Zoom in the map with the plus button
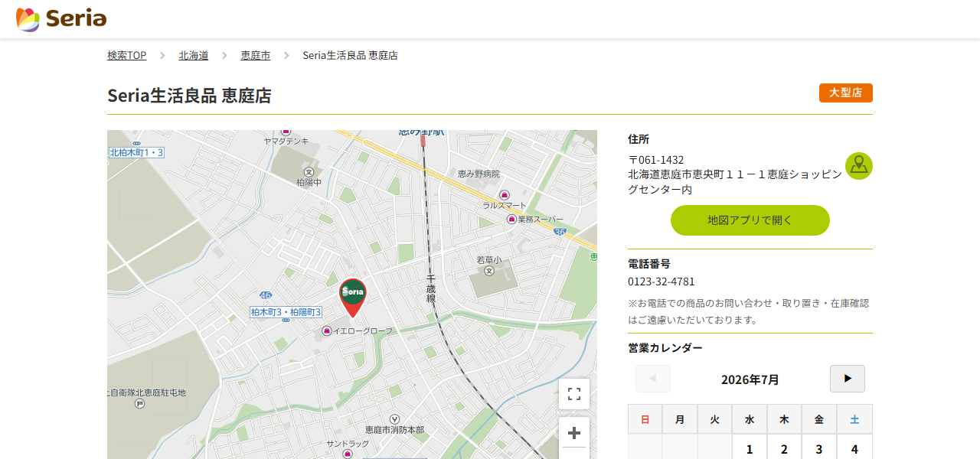Image resolution: width=980 pixels, height=459 pixels. pyautogui.click(x=574, y=433)
